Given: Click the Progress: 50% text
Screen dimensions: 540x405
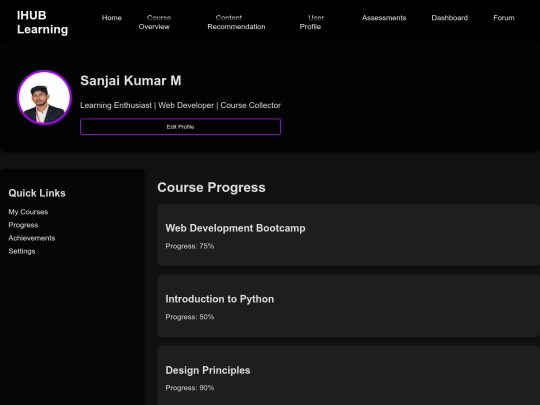Looking at the screenshot, I should click(190, 317).
